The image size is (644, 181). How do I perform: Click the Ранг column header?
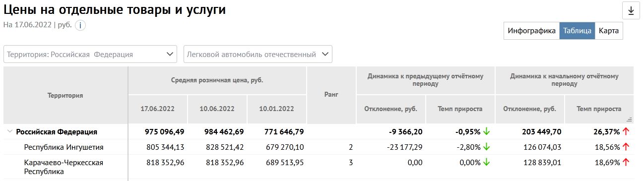tap(331, 95)
